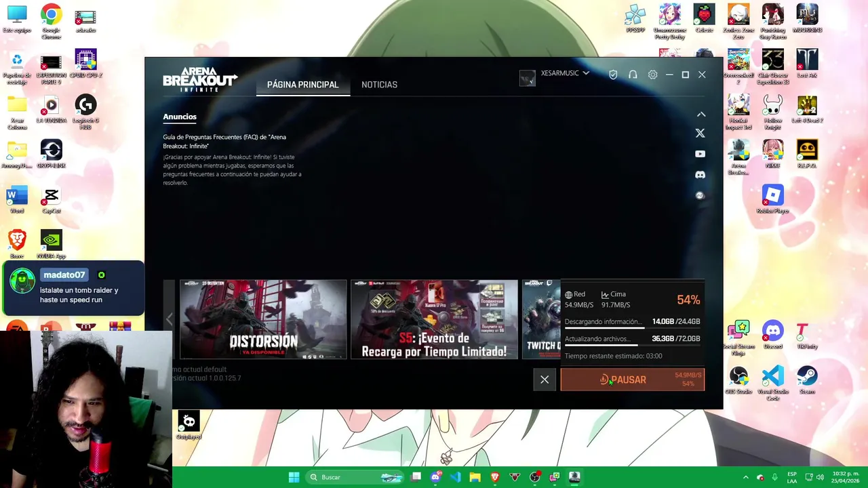Open CPUID CPU-Z desktop shortcut
Viewport: 868px width, 488px height.
click(85, 64)
